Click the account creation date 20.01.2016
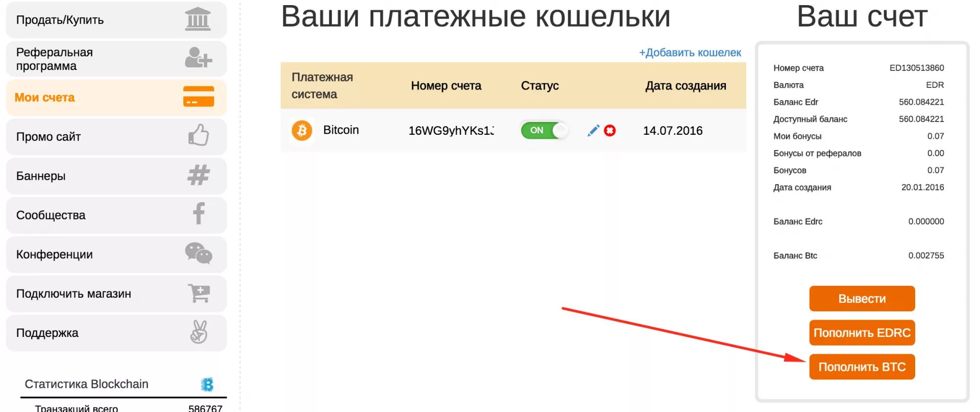The width and height of the screenshot is (980, 412). [922, 187]
